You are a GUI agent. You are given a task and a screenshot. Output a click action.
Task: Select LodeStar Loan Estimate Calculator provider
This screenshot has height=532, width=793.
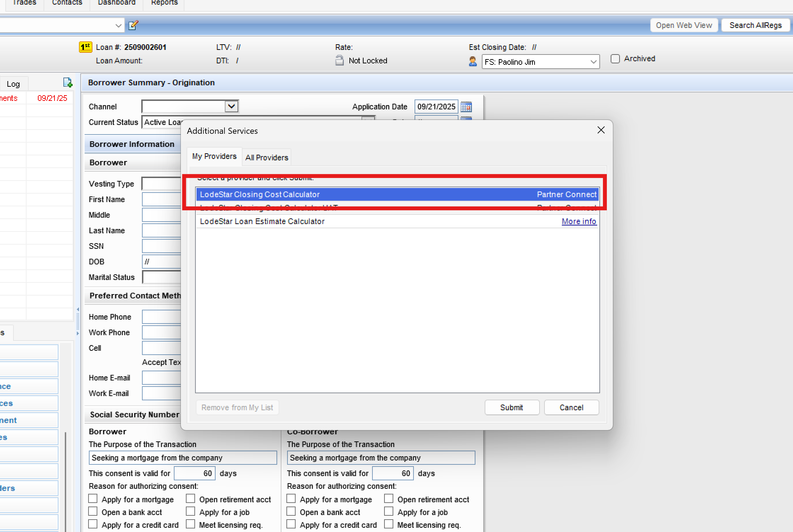tap(397, 221)
